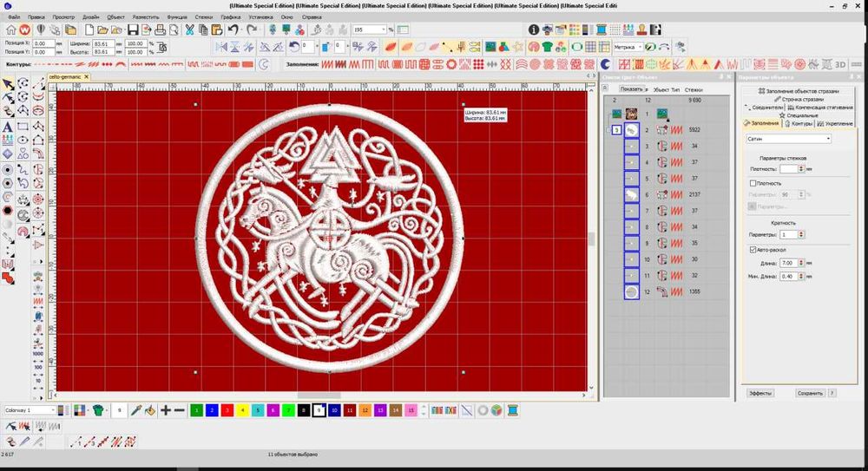Select black color swatch 8
This screenshot has width=868, height=471.
[x=303, y=410]
